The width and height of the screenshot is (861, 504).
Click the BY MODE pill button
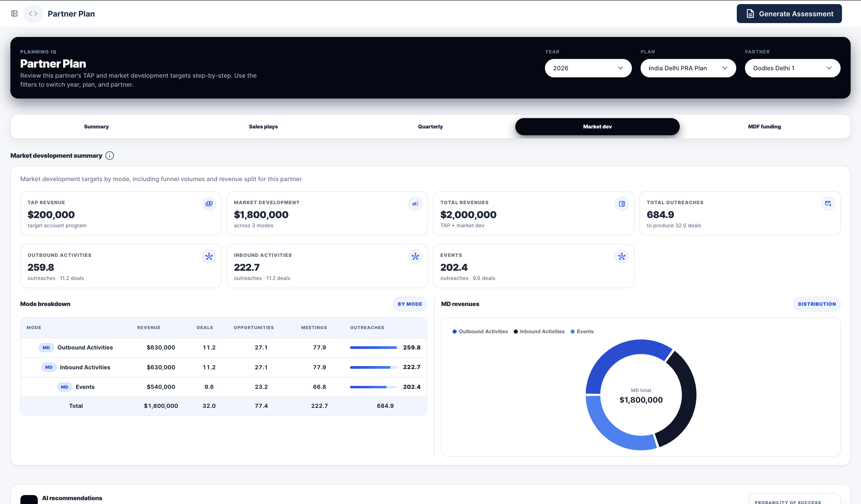410,304
